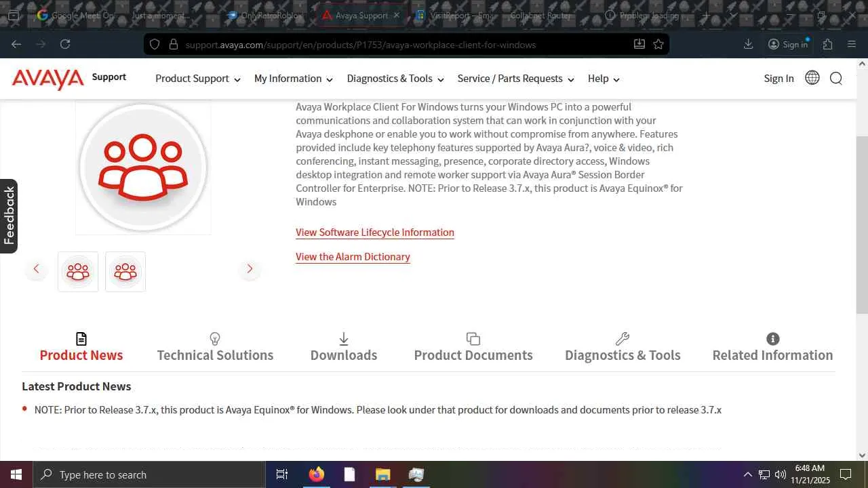Open File Explorer from the taskbar
Screen dimensions: 868x488
click(382, 474)
